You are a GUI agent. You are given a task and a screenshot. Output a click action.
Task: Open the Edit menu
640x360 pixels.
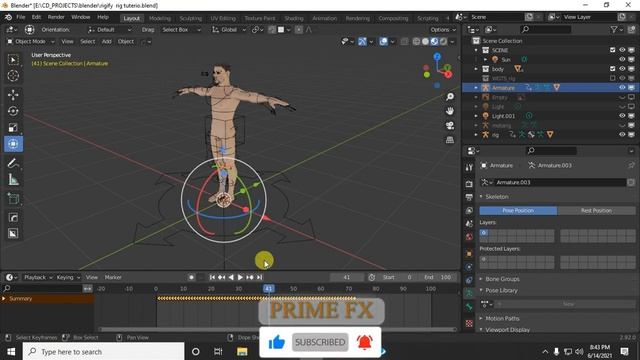click(x=36, y=17)
